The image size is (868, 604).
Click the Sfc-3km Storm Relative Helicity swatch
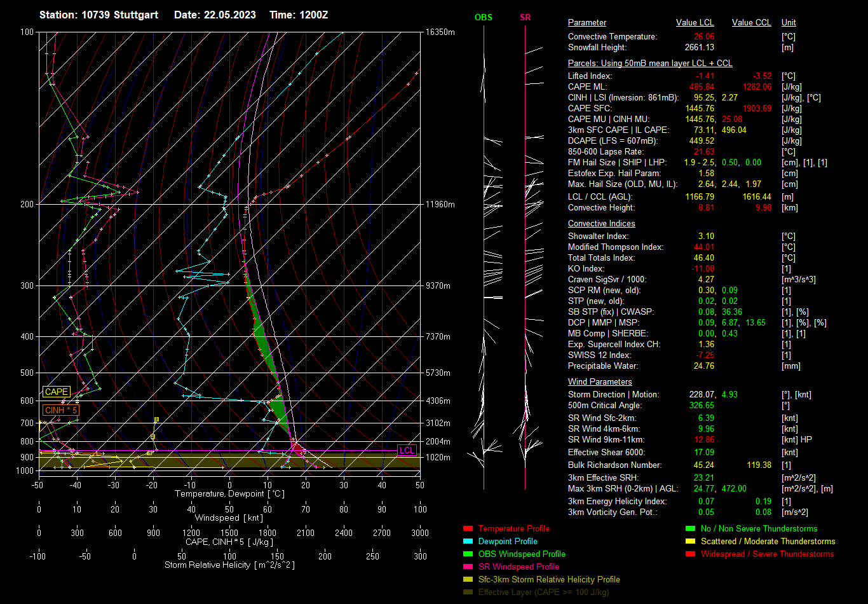[x=468, y=580]
